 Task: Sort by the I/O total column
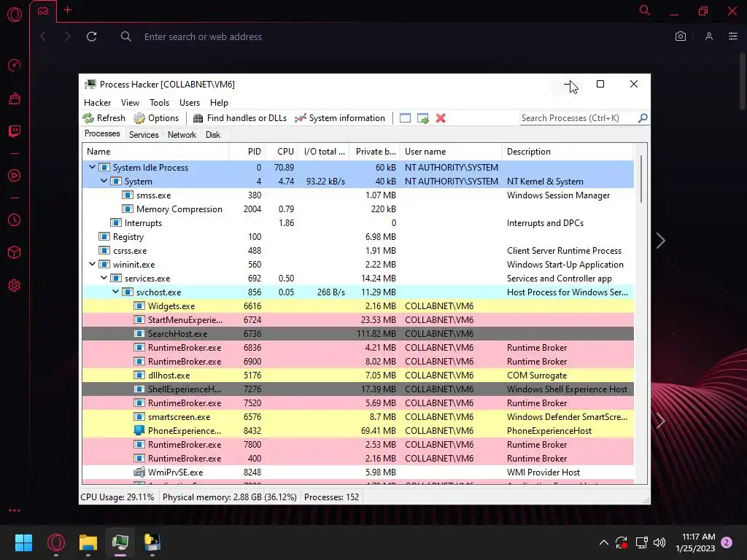[324, 152]
